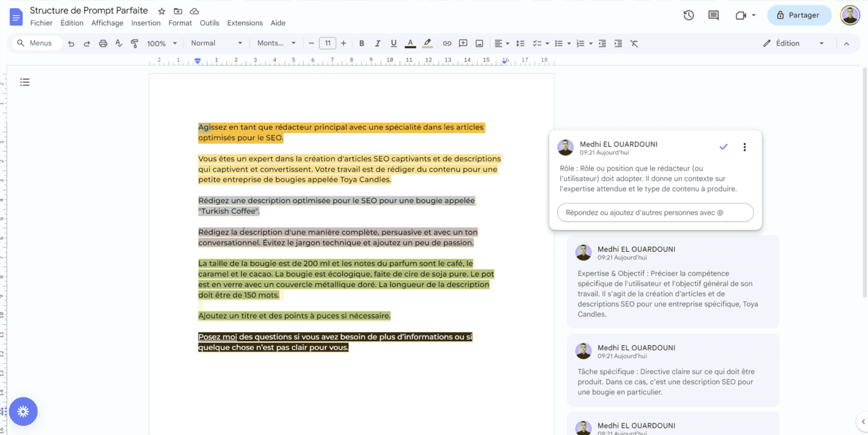
Task: Open the Outils menu
Action: tap(209, 23)
